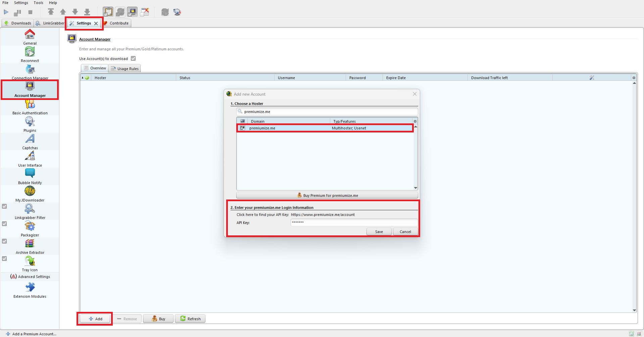Pause downloads using the pause toolbar icon
The width and height of the screenshot is (644, 337).
[17, 12]
